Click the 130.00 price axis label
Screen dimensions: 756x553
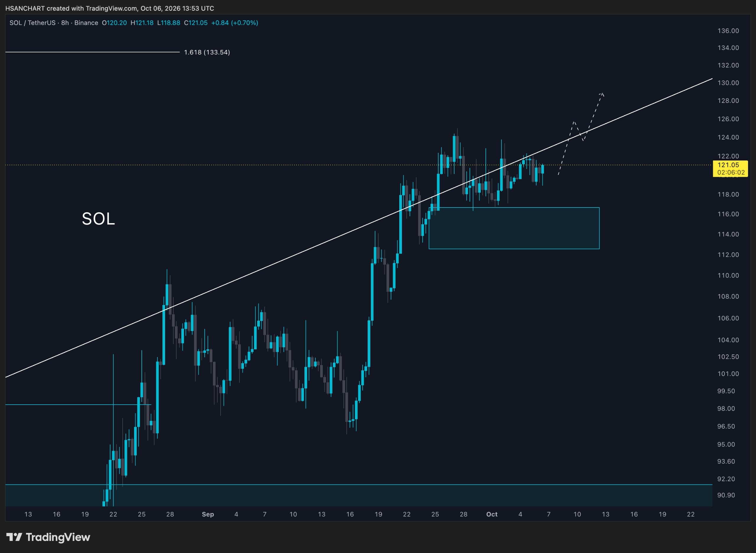(728, 83)
